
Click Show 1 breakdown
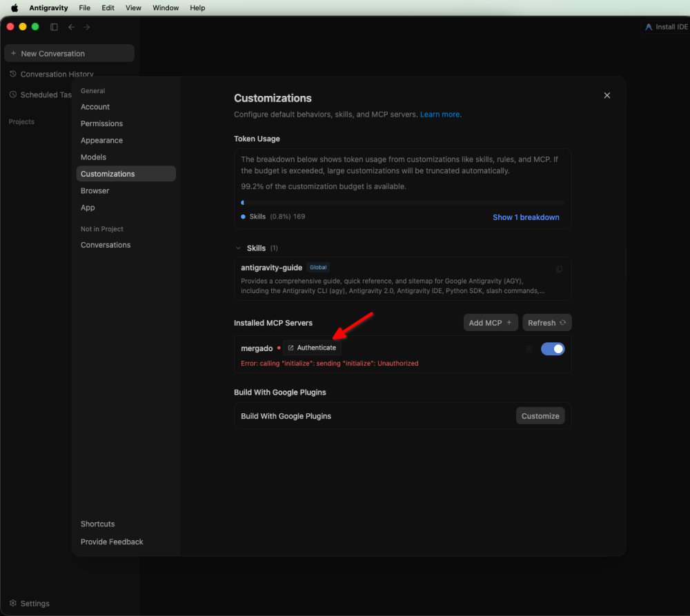click(526, 217)
